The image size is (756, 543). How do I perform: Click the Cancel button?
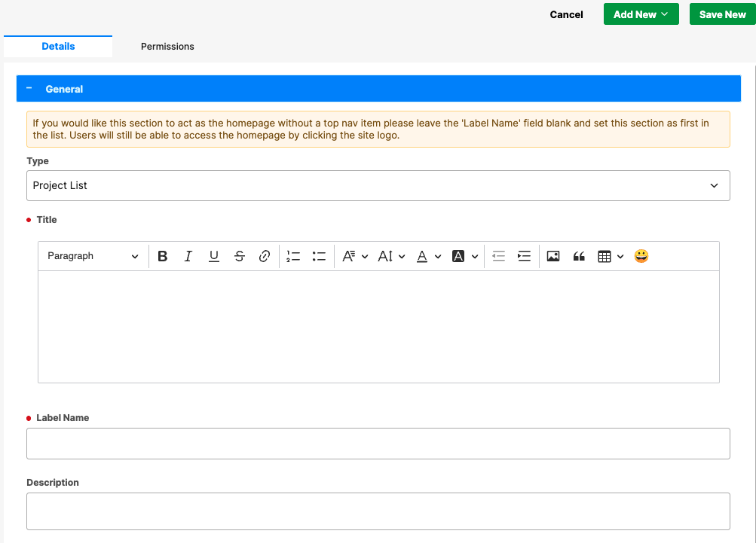point(566,14)
